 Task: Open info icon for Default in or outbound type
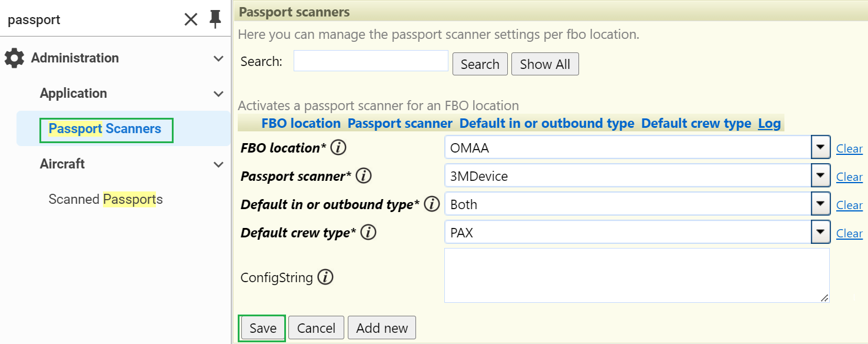[x=432, y=204]
